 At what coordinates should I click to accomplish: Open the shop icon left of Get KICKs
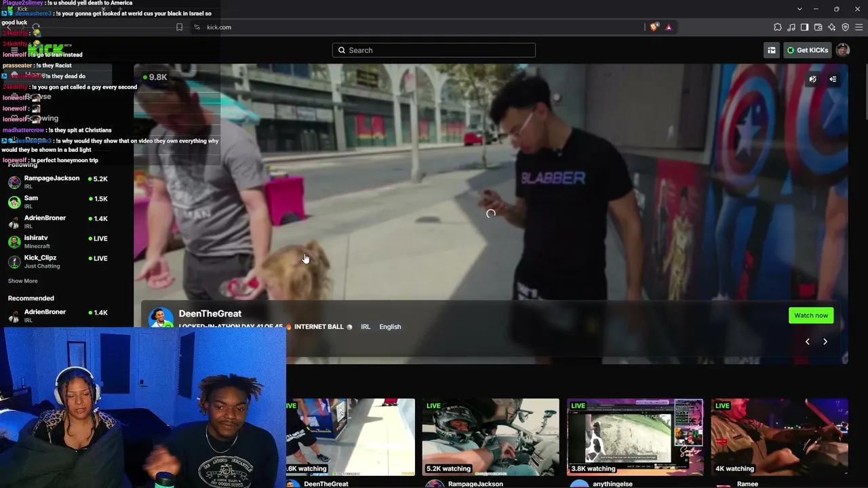(771, 50)
